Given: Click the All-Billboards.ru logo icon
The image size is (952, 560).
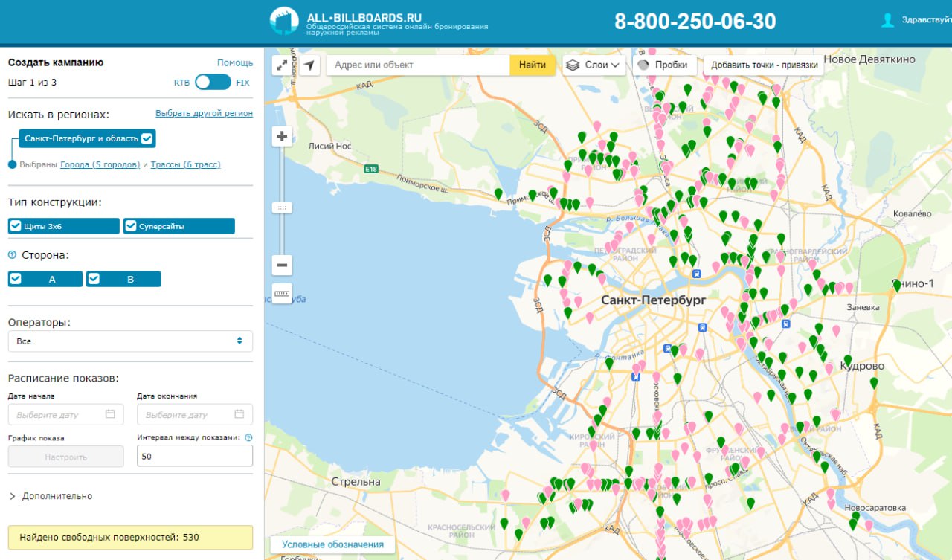Looking at the screenshot, I should 284,21.
